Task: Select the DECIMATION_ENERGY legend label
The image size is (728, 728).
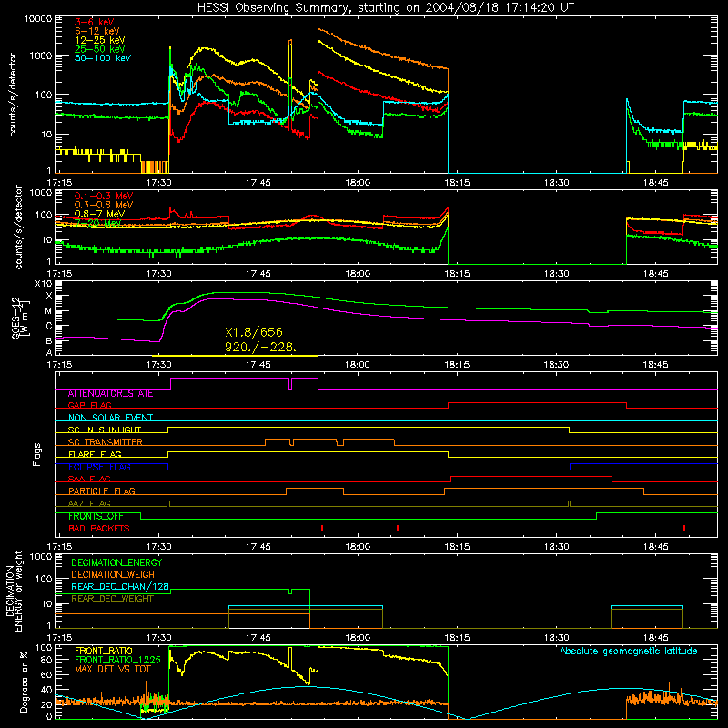Action: coord(116,562)
